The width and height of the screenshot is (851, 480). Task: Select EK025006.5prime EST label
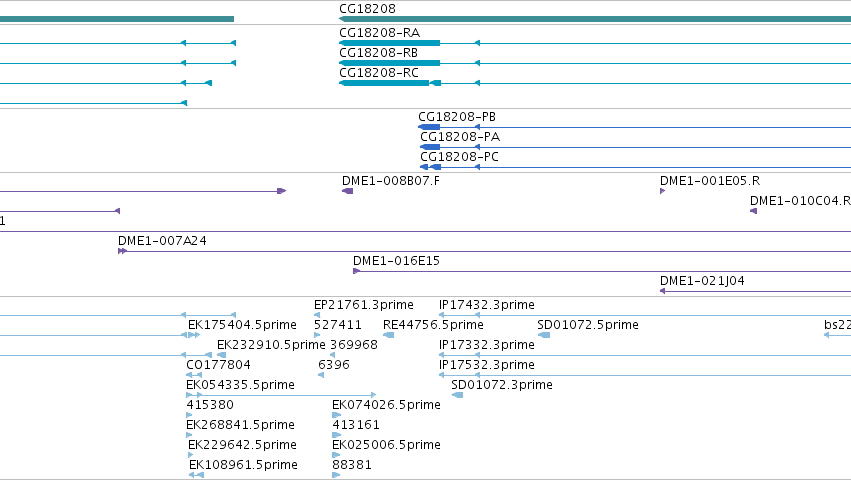coord(386,445)
